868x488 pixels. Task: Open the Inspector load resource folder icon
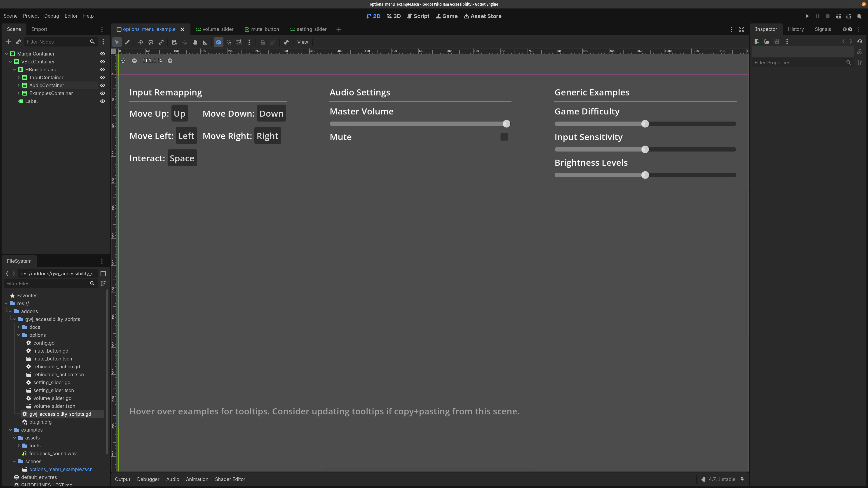coord(767,41)
